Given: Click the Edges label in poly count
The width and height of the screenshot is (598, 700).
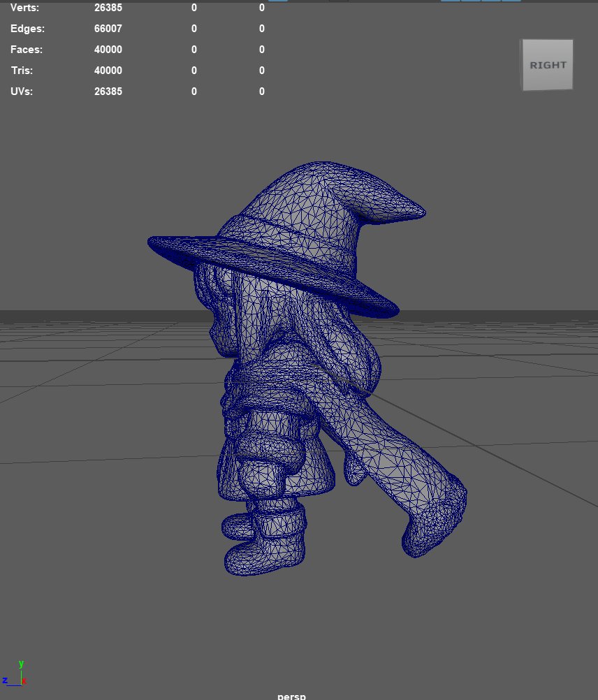Looking at the screenshot, I should pyautogui.click(x=28, y=29).
